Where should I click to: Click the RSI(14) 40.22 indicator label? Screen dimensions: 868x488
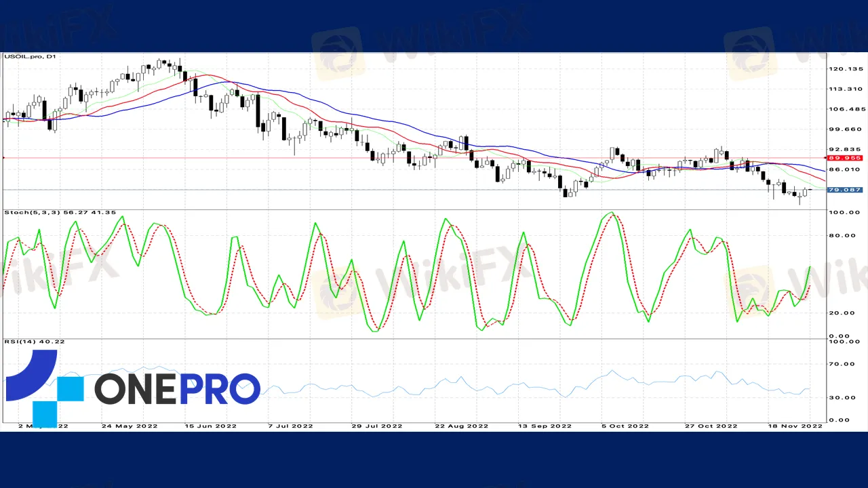(x=35, y=342)
